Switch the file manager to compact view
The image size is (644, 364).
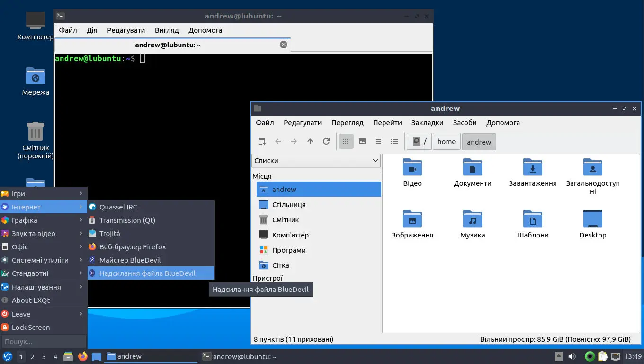(378, 141)
